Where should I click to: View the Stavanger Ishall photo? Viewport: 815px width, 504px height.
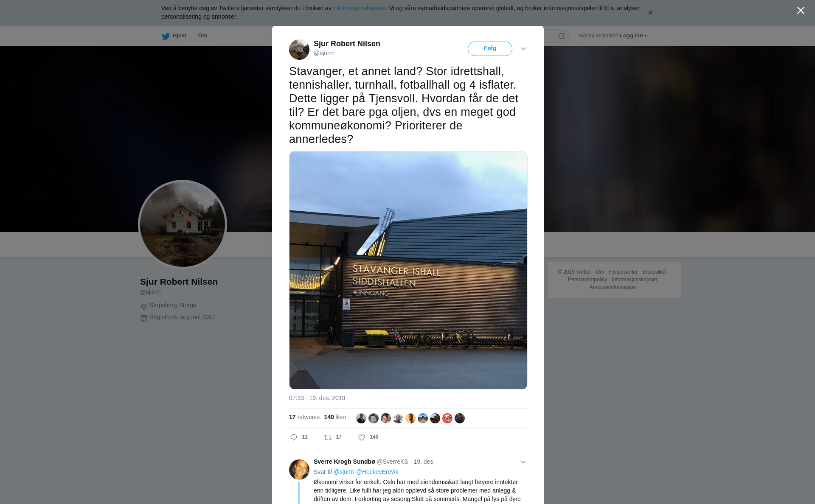[x=408, y=270]
